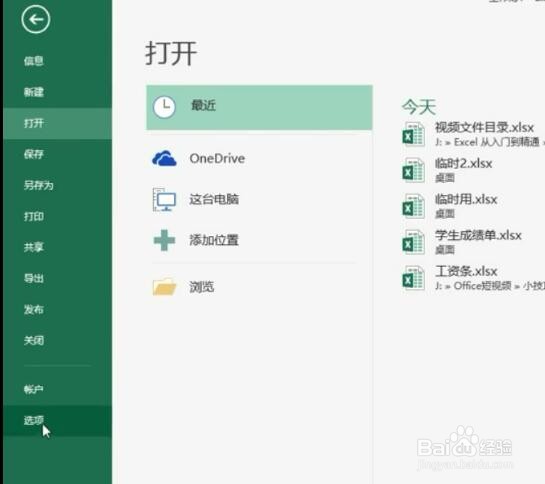Viewport: 545px width, 484px height.
Task: Click the OneDrive cloud icon
Action: (164, 159)
